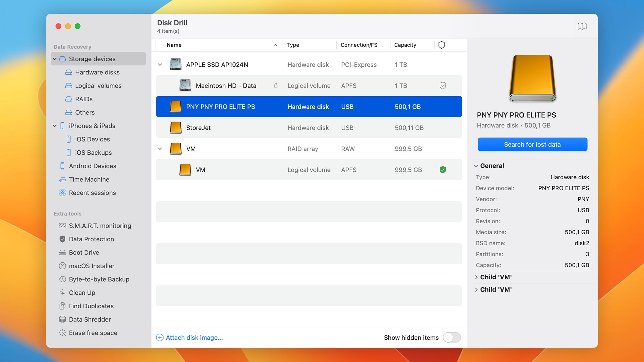Open Recent sessions
This screenshot has height=362, width=644.
pyautogui.click(x=87, y=193)
